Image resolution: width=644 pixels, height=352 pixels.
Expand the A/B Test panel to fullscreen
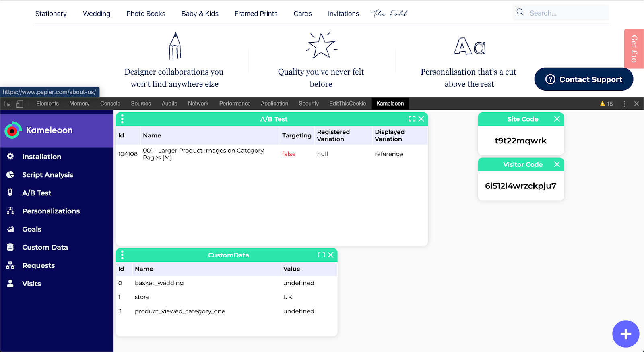412,119
